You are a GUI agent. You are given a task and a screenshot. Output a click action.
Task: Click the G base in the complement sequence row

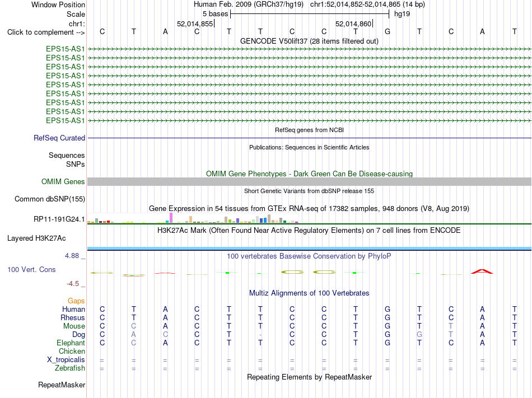[x=388, y=31]
